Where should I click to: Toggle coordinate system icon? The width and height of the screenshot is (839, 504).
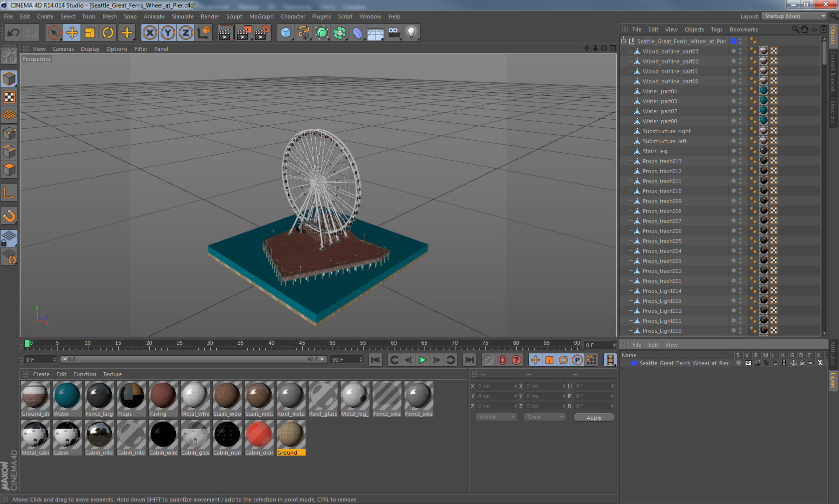tap(204, 33)
